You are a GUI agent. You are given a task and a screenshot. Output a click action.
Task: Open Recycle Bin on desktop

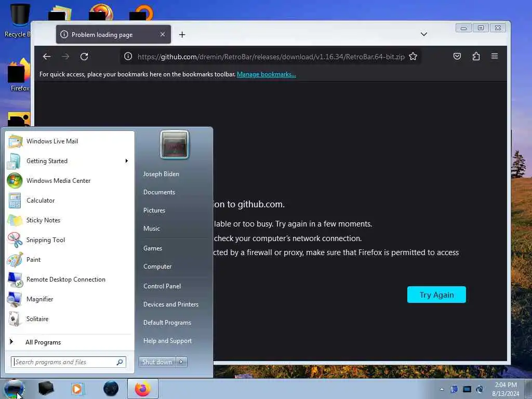pyautogui.click(x=19, y=19)
